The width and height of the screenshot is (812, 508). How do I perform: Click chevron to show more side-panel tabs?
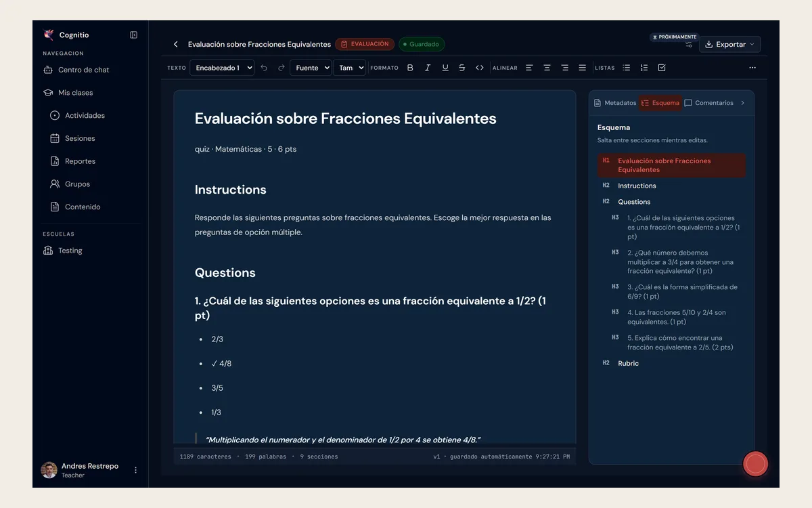742,103
